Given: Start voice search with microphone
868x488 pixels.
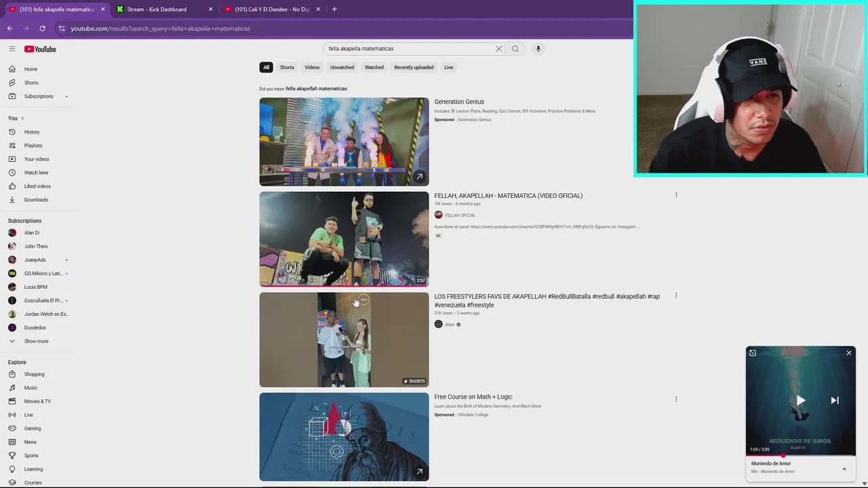Looking at the screenshot, I should pos(538,49).
